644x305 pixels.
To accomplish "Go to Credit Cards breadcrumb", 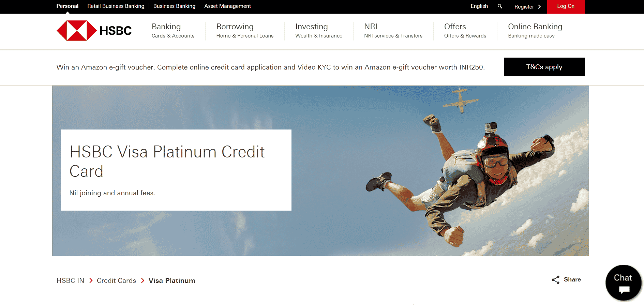I will (x=116, y=280).
